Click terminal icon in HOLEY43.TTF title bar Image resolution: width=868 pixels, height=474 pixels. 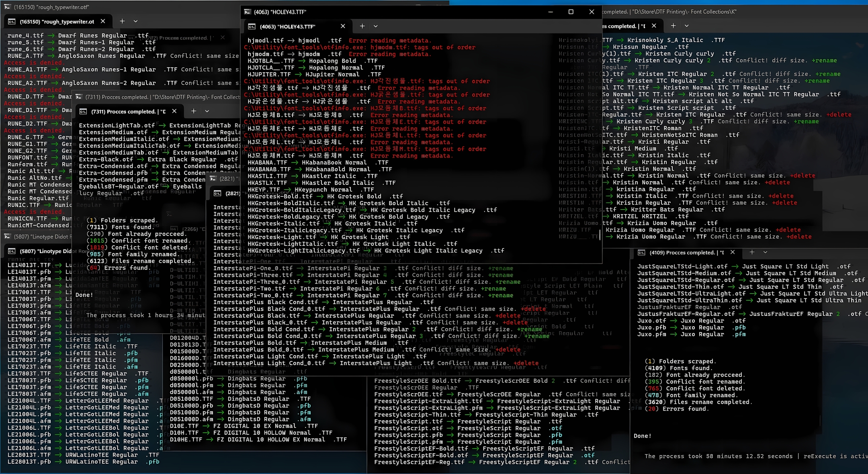248,12
